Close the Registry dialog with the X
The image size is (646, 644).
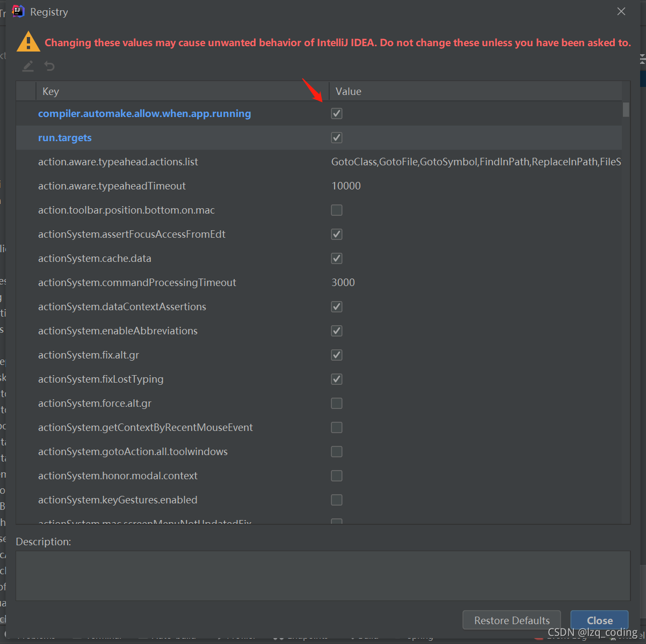(x=621, y=12)
